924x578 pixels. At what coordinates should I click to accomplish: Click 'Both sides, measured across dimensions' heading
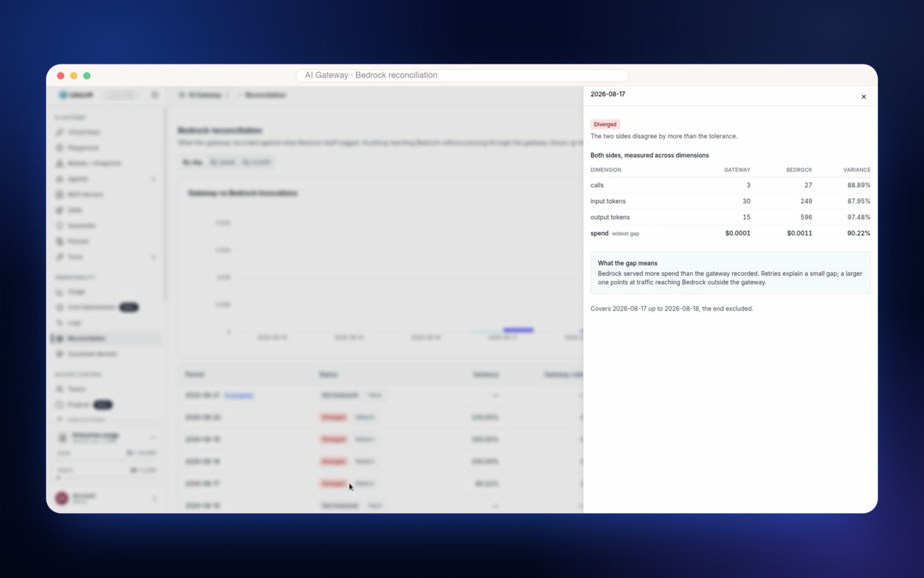pyautogui.click(x=649, y=155)
